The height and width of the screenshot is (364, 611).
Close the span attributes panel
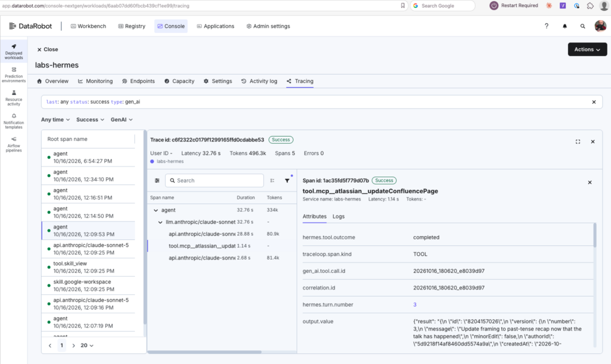pos(590,183)
